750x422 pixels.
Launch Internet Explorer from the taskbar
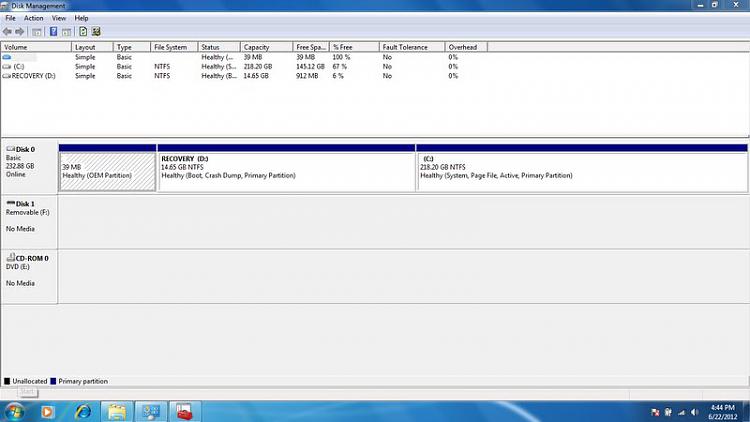tap(83, 411)
